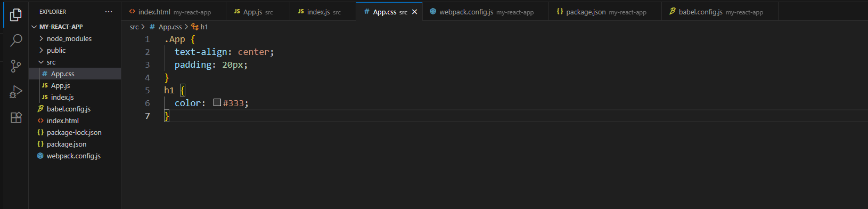Open the Source Control view icon

coord(16,66)
